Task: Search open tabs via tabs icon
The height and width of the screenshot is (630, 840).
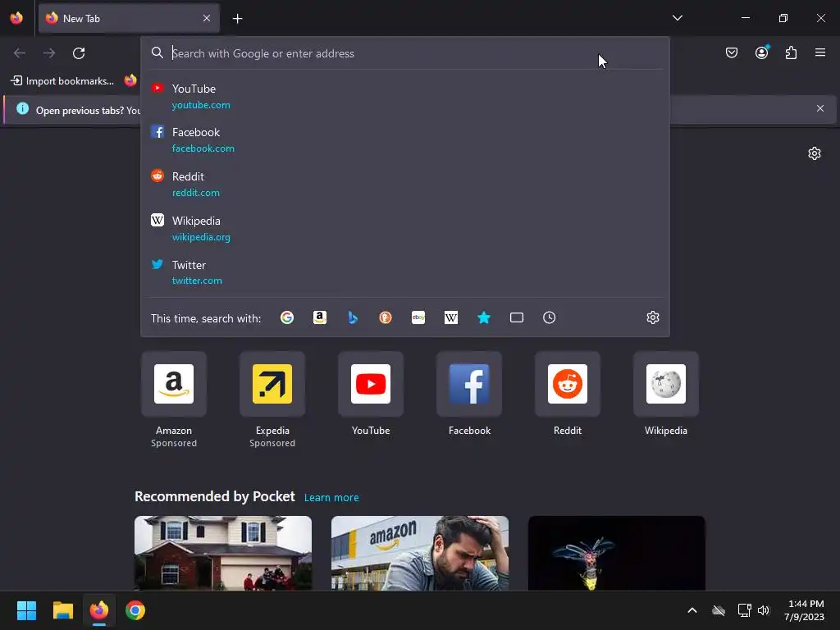Action: point(517,317)
